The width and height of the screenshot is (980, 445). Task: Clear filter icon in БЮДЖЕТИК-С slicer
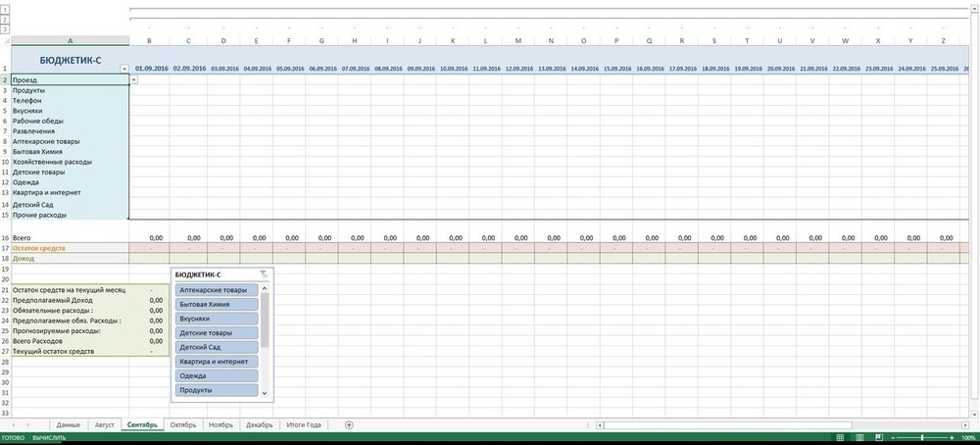[x=263, y=275]
